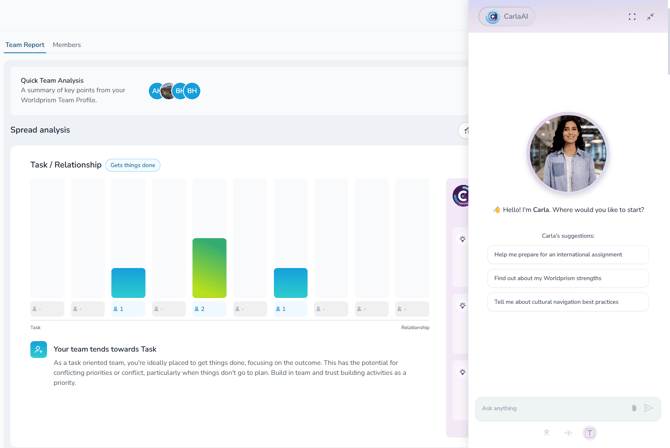
Task: Open the Team Report tab
Action: [x=25, y=45]
